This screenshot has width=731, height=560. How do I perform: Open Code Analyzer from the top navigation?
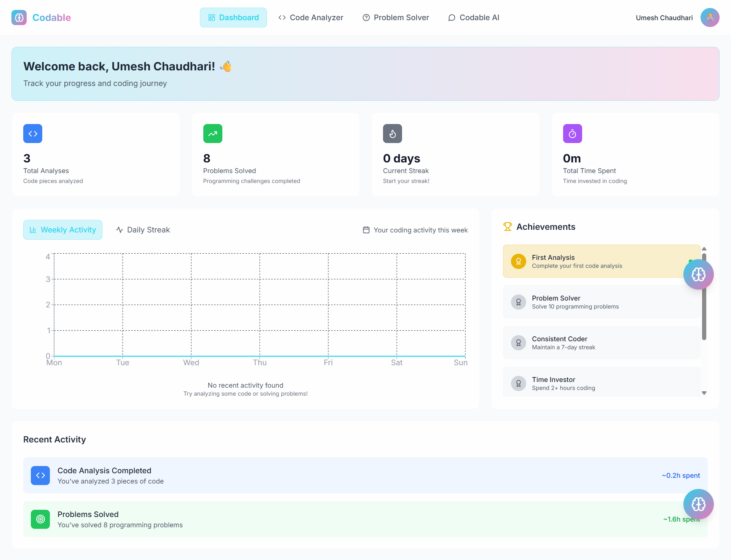[x=311, y=17]
